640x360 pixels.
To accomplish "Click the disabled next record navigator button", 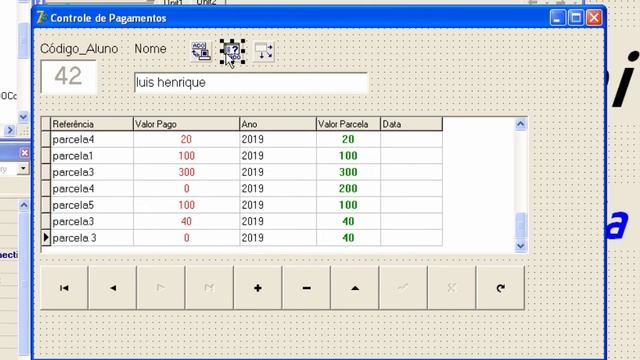I will [x=161, y=288].
